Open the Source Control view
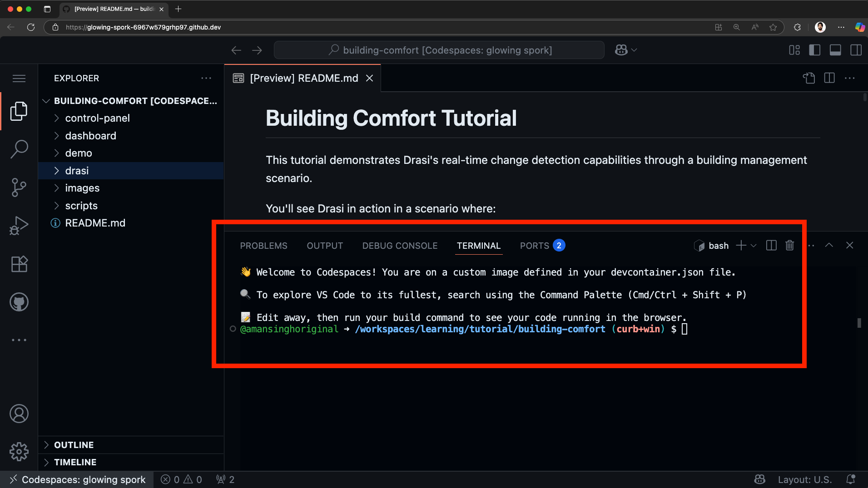 point(19,187)
